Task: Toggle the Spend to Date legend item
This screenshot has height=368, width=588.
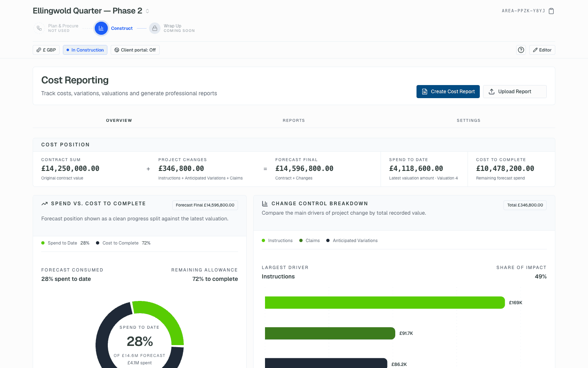Action: 65,243
